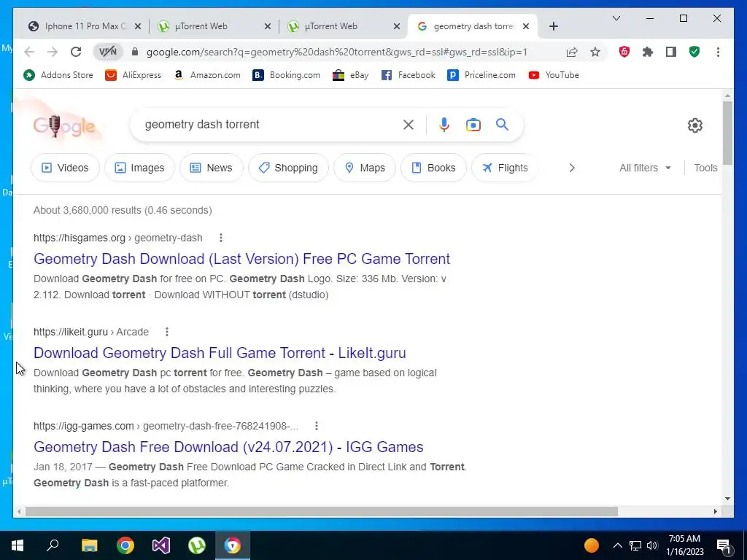Open the red shield extension icon
Screen dimensions: 747x560
pos(624,52)
